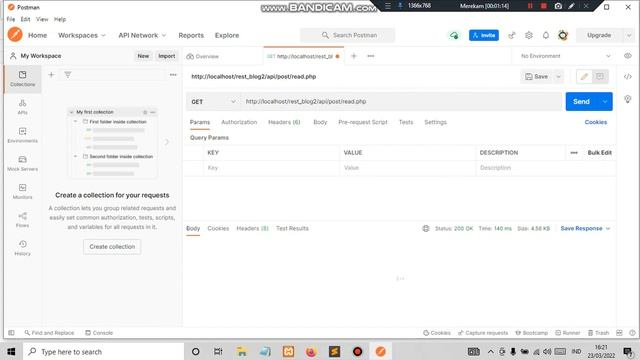Collapse My first collection tree in preview
Image resolution: width=640 pixels, height=360 pixels.
pos(71,112)
